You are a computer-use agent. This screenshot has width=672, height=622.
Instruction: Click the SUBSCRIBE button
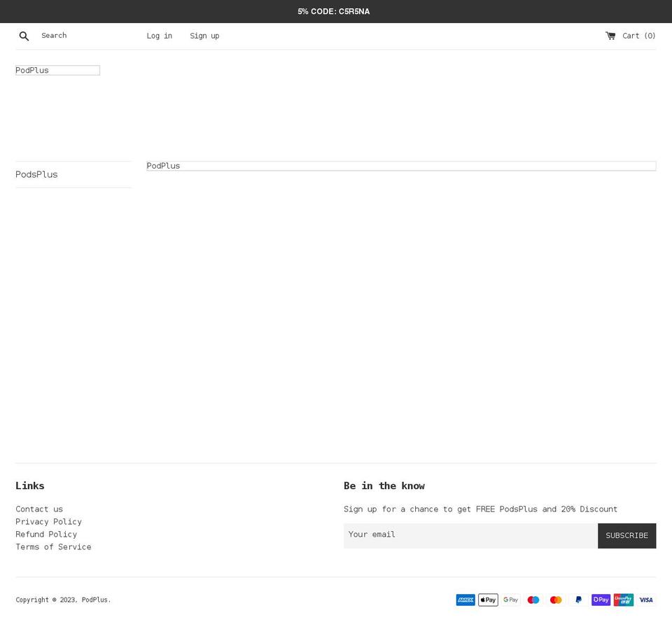pyautogui.click(x=626, y=535)
